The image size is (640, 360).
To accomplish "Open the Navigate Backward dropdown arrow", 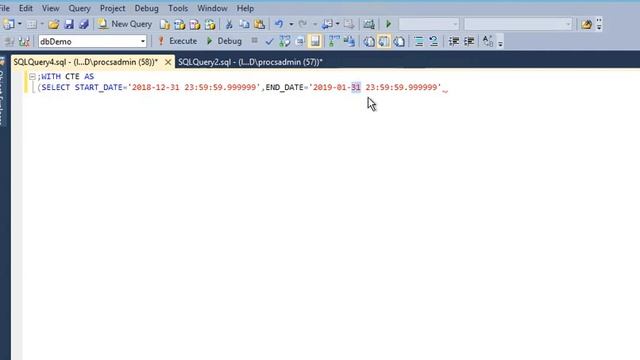I will [x=338, y=24].
